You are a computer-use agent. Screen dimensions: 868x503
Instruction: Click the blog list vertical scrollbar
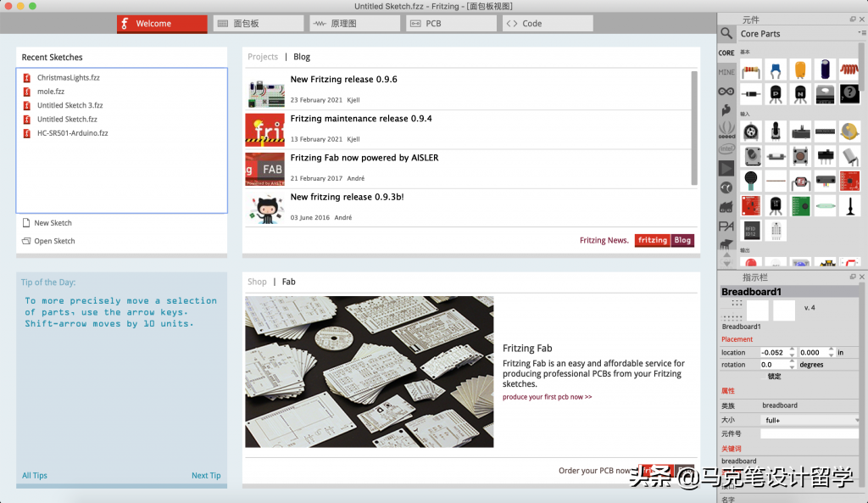click(694, 129)
